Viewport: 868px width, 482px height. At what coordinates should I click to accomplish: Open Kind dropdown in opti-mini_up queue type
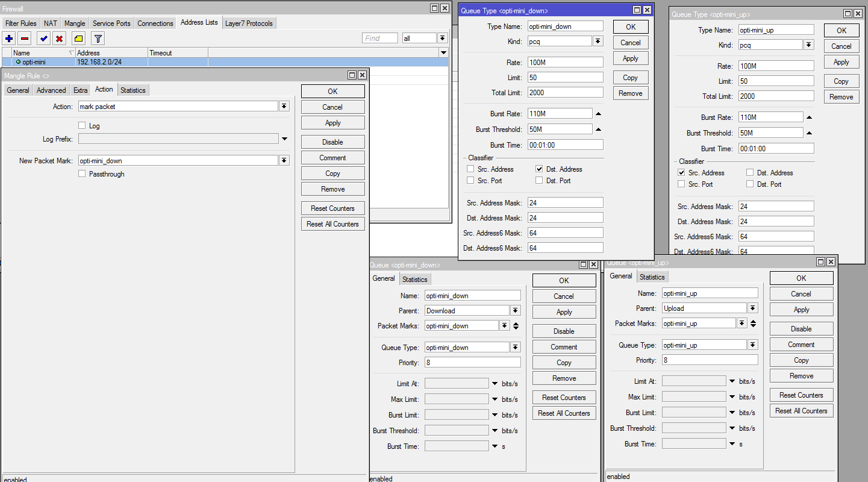pyautogui.click(x=808, y=45)
